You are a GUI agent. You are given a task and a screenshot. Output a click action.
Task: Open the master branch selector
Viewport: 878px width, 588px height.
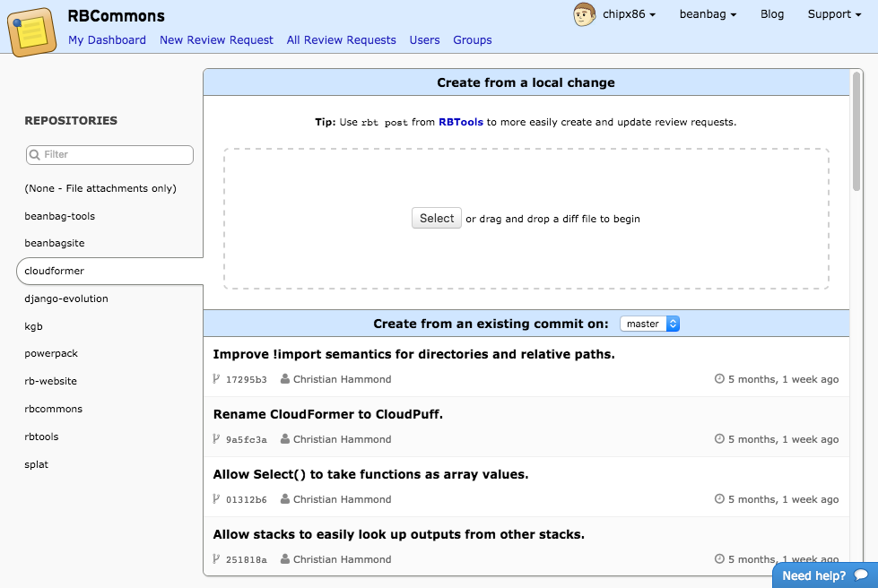[x=649, y=324]
